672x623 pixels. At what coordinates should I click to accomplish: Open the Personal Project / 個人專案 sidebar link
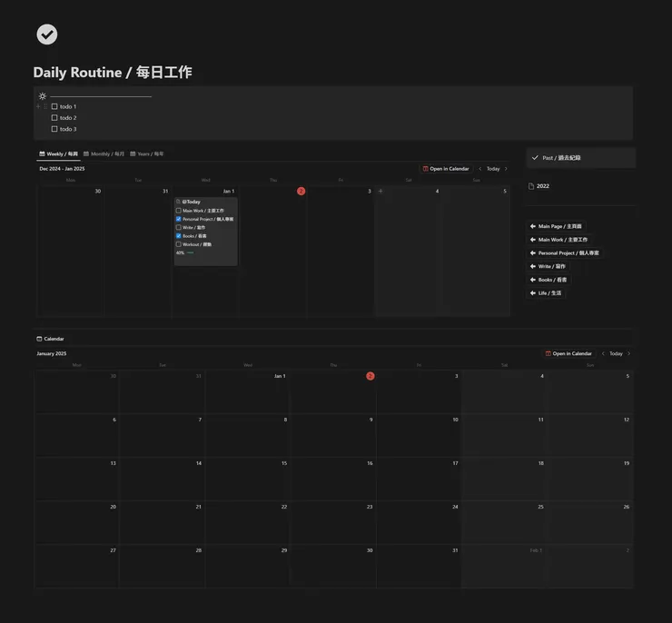565,252
